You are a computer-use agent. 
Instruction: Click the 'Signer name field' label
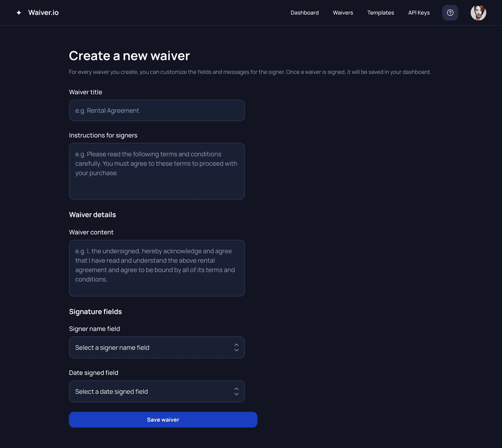pos(94,329)
